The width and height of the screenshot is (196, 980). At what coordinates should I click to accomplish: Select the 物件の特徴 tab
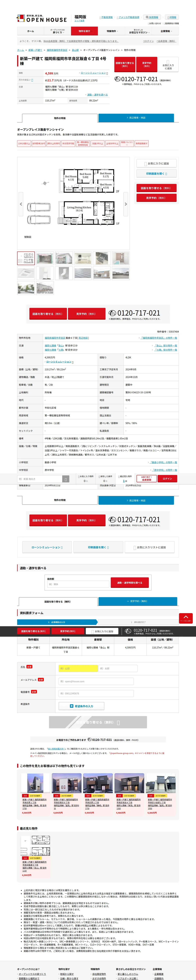(x=60, y=118)
